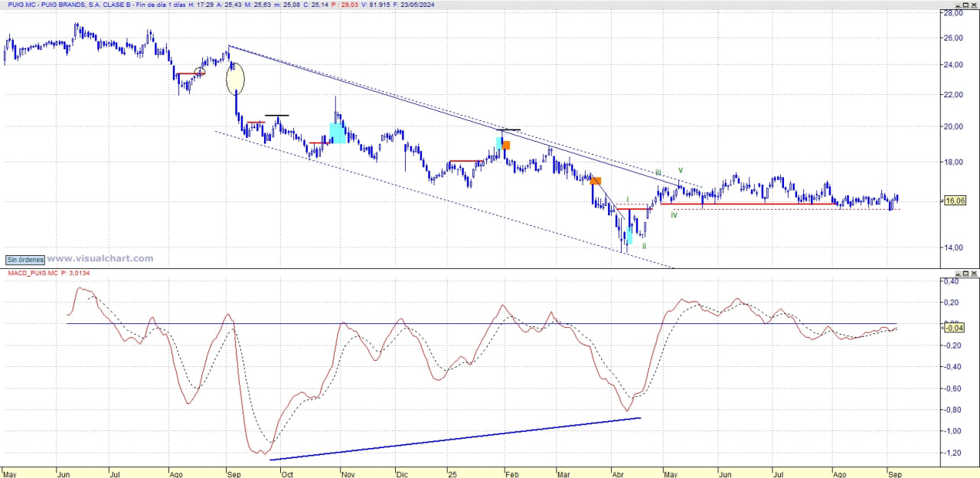This screenshot has width=980, height=478.
Task: Select the cyan rectangle near November
Action: tap(338, 133)
